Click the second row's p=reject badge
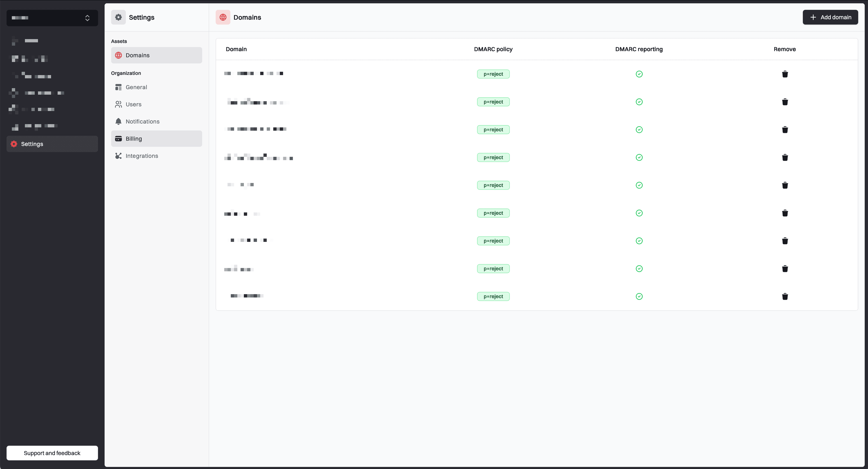Viewport: 868px width, 469px height. click(493, 102)
